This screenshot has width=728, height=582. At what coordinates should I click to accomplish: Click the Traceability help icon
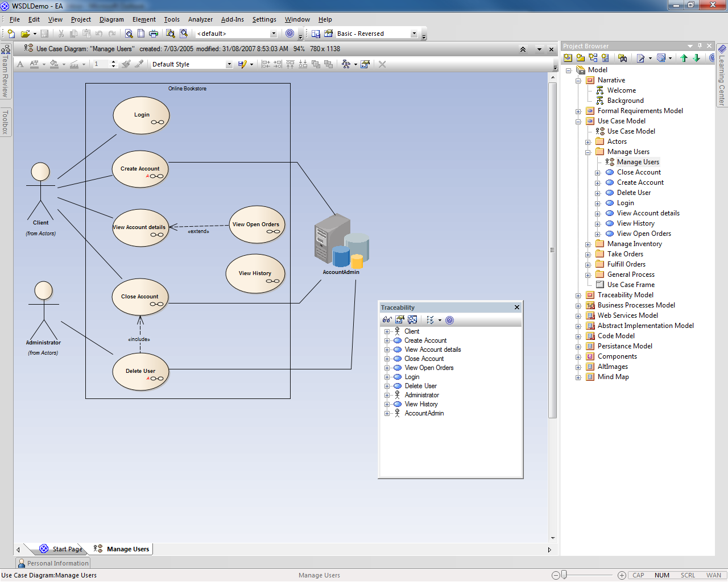tap(449, 320)
